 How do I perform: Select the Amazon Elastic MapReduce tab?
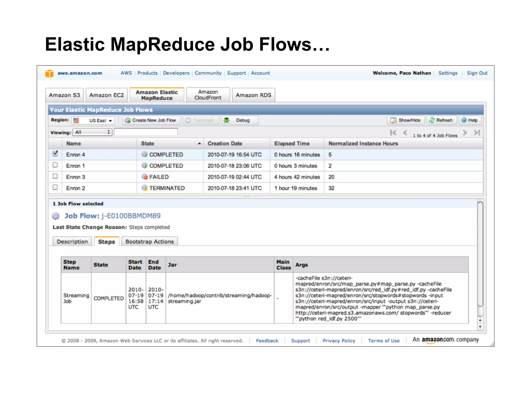(157, 95)
